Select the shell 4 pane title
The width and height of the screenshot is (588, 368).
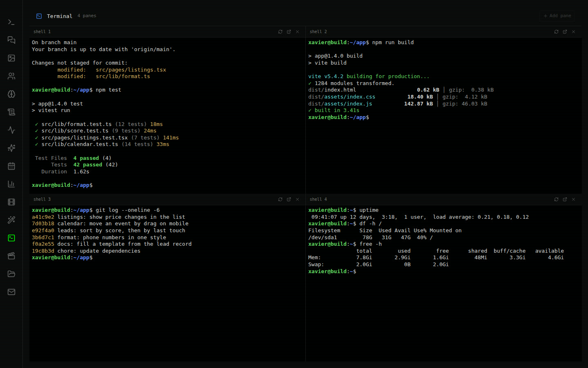(x=318, y=200)
